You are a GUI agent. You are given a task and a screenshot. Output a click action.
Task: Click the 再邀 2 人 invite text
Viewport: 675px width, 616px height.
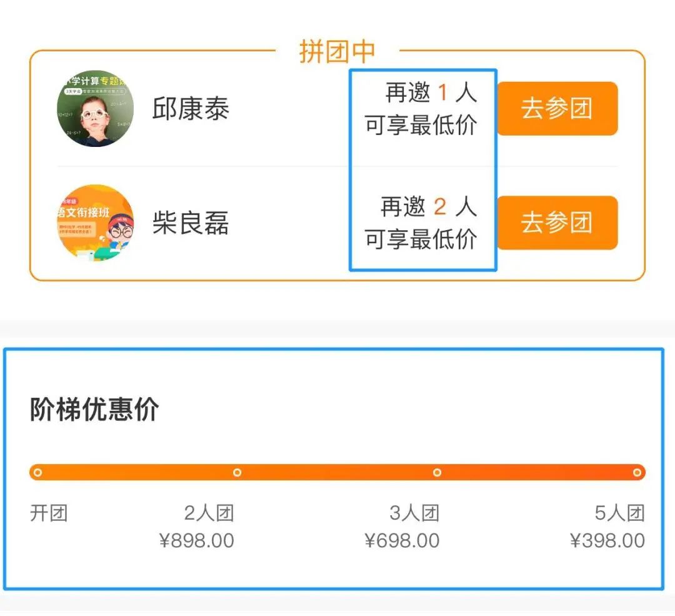coord(429,207)
